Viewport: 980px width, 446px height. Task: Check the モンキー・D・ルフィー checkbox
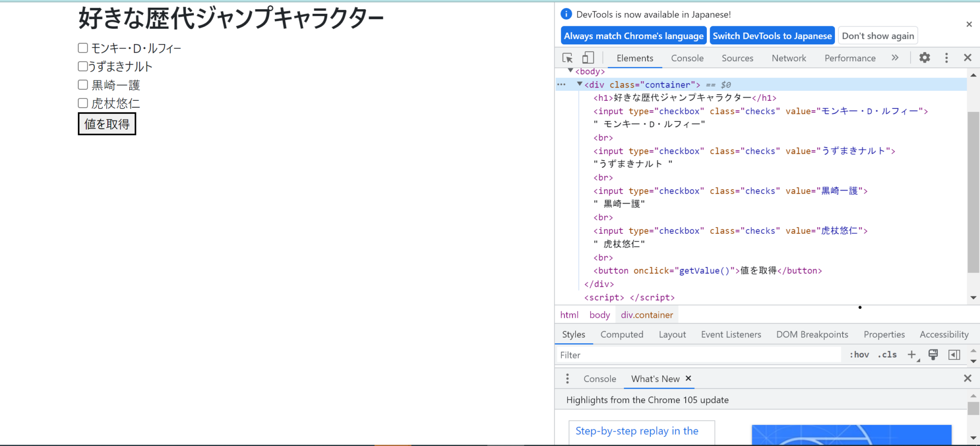click(82, 47)
